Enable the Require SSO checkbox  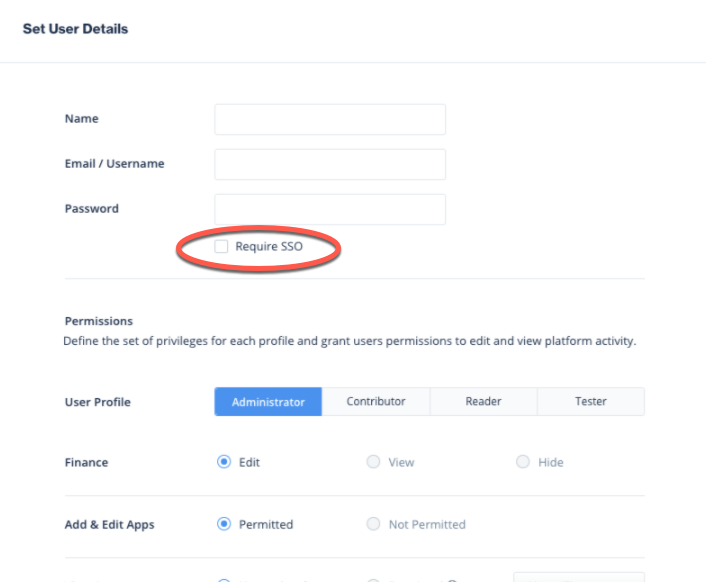click(221, 246)
